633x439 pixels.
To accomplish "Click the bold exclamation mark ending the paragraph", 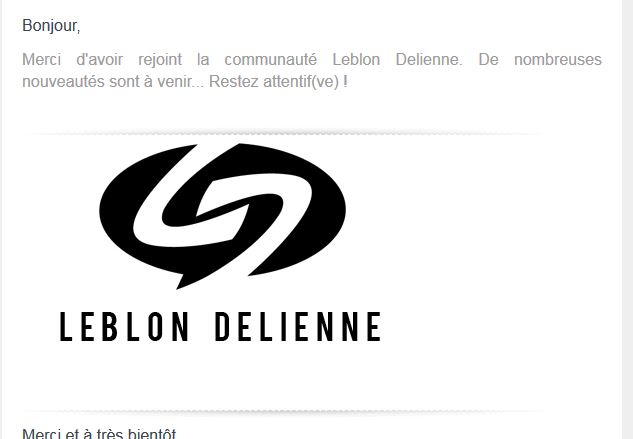I will click(345, 82).
